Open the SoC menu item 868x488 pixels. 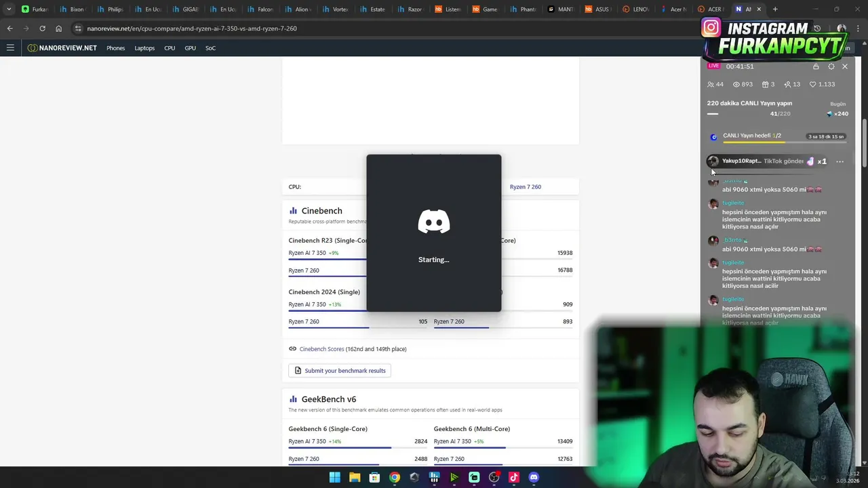tap(210, 48)
